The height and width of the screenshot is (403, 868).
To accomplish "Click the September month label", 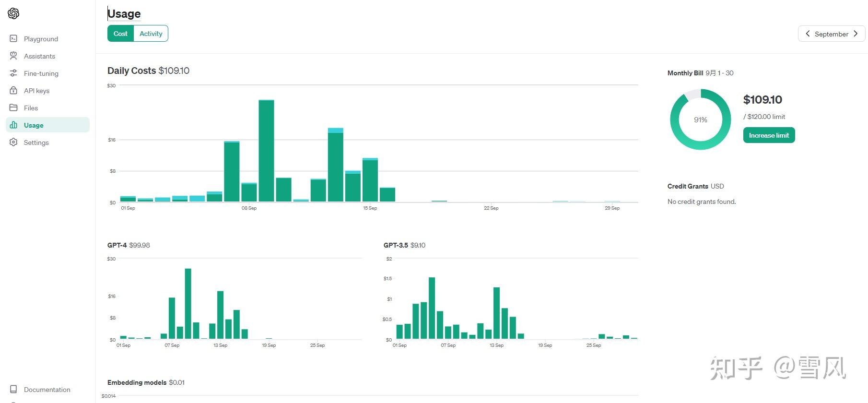I will pos(832,34).
